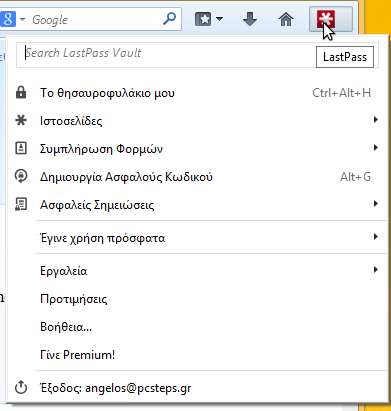The width and height of the screenshot is (391, 411).
Task: Go to the browser home page icon
Action: 286,19
